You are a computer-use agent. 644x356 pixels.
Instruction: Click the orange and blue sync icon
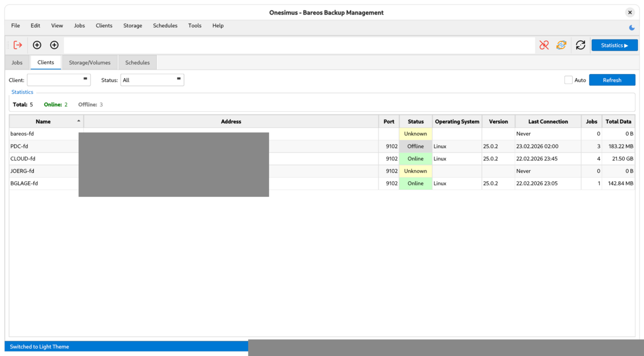(561, 45)
